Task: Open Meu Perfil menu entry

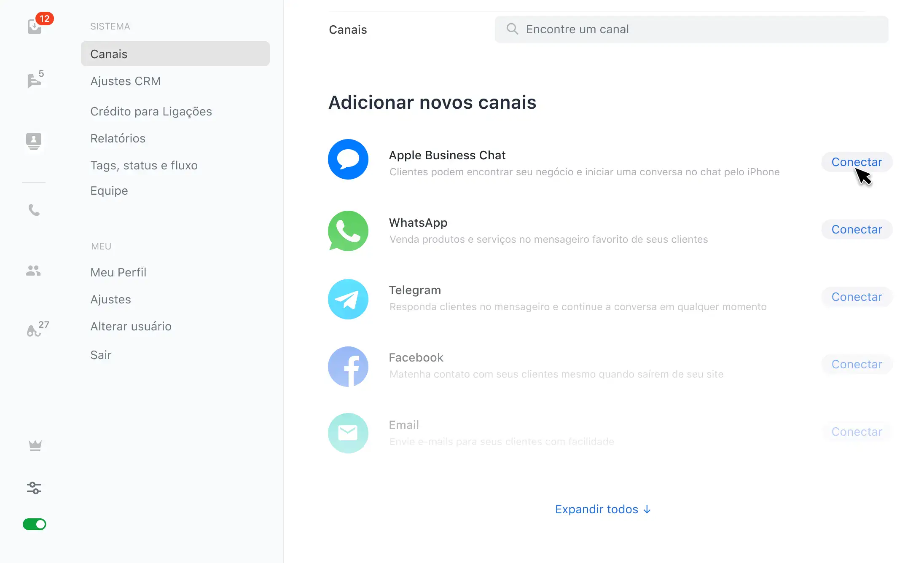Action: [118, 272]
